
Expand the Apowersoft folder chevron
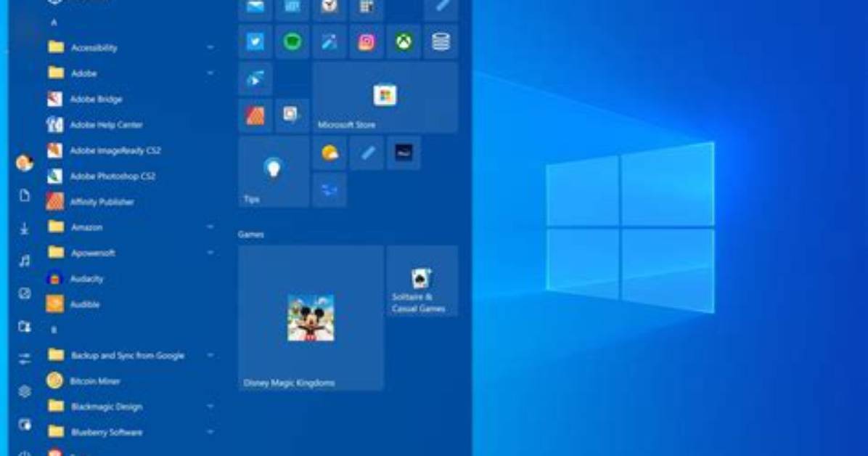coord(210,253)
